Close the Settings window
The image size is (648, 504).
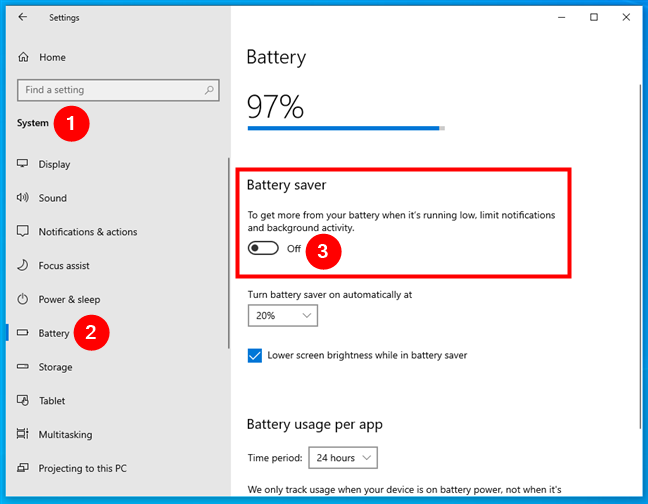626,17
